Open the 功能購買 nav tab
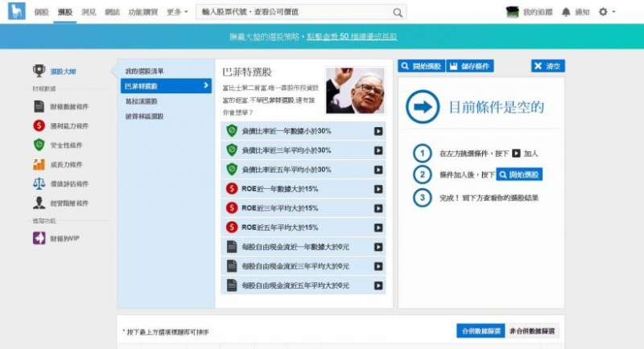This screenshot has height=349, width=644. [143, 12]
